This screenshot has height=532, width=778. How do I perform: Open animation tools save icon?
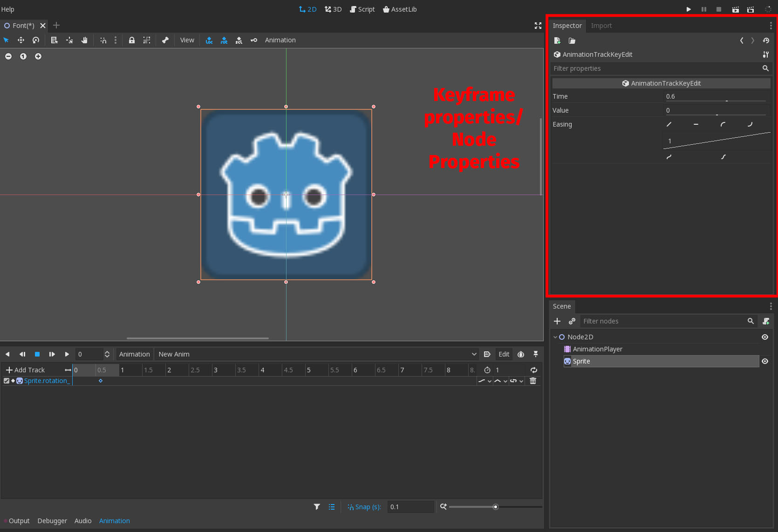(487, 354)
